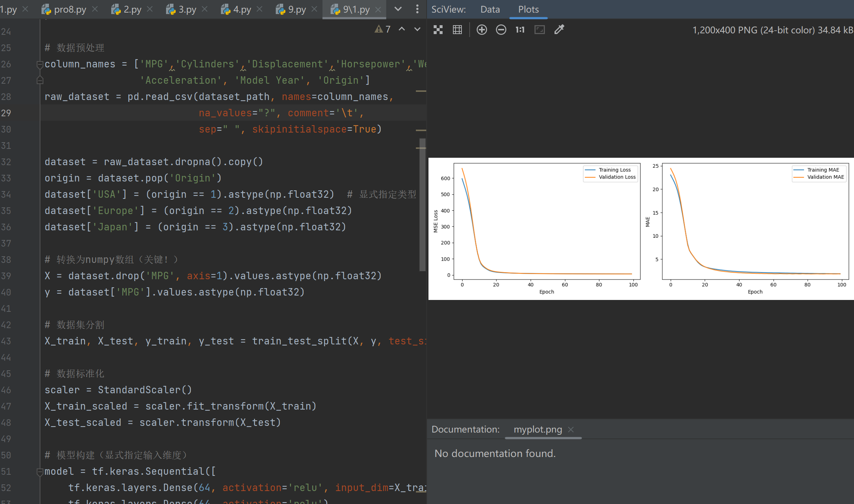Image resolution: width=854 pixels, height=504 pixels.
Task: Close the 2.py tab
Action: (x=150, y=9)
